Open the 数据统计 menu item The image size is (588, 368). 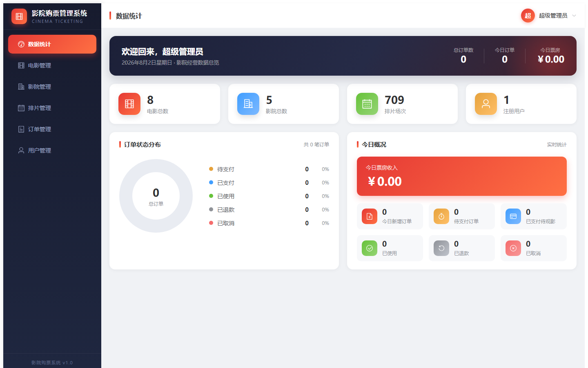(52, 44)
